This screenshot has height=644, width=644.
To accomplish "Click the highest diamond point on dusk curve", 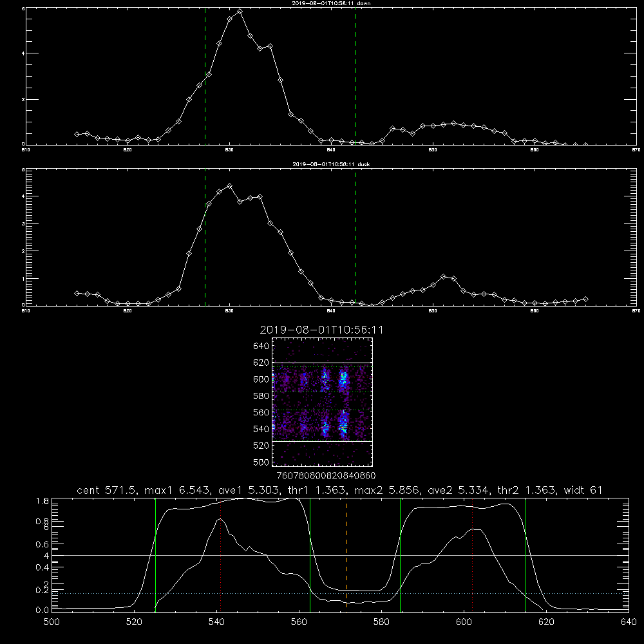I will coord(230,186).
